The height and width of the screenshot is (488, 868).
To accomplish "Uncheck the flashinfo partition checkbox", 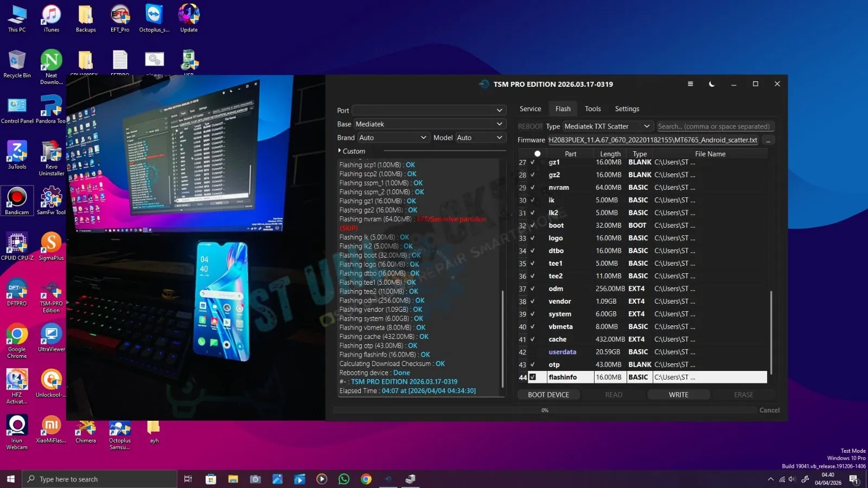I will [533, 377].
